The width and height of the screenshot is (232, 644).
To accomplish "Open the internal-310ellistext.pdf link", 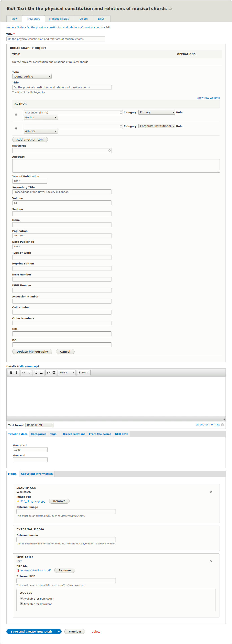I will 35,570.
